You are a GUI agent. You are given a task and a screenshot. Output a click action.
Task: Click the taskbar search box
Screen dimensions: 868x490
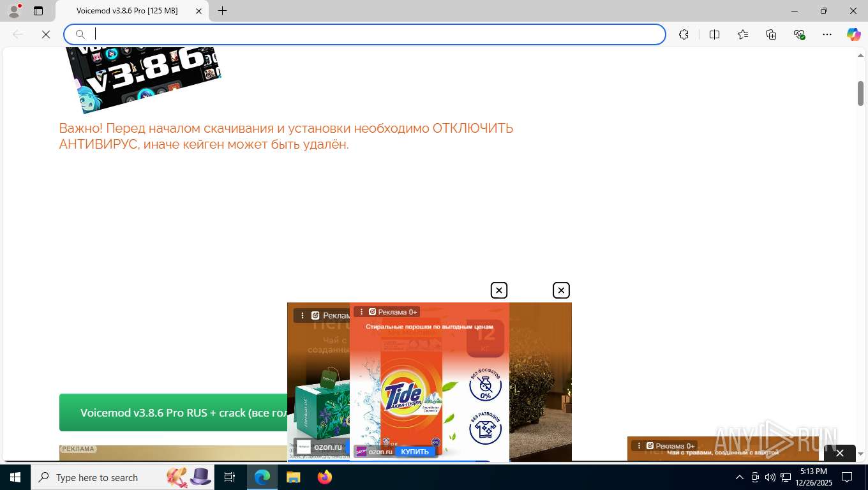click(x=123, y=477)
